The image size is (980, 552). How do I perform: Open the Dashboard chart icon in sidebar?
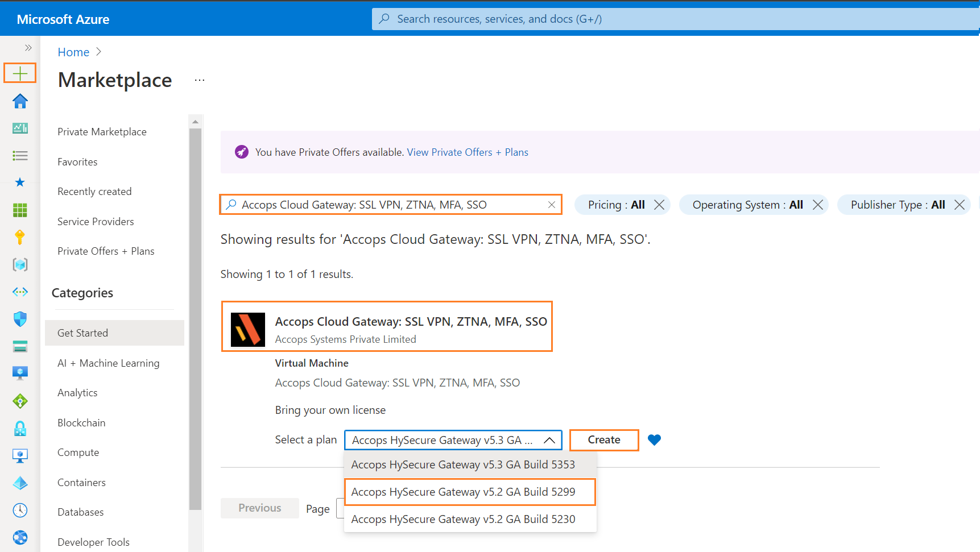pos(20,128)
